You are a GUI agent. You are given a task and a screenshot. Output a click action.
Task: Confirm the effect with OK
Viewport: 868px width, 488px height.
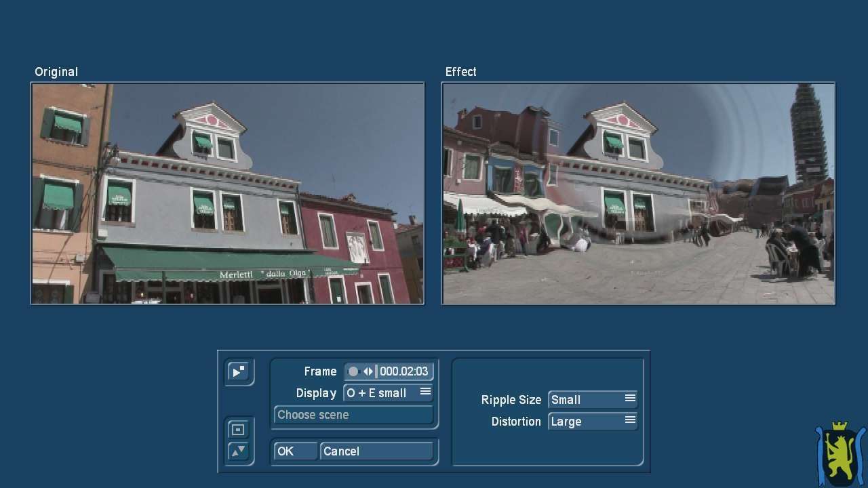(294, 451)
